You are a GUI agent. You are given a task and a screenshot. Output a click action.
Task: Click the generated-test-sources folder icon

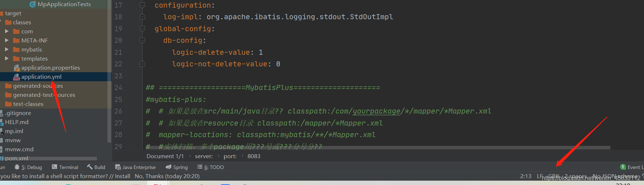(x=8, y=95)
